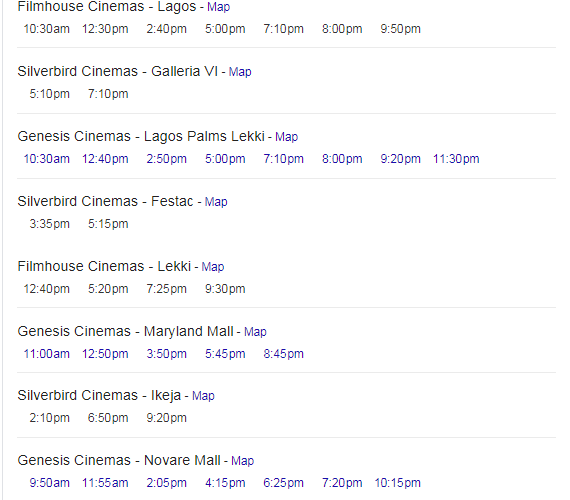Choose the 3:50pm showtime at Maryland Mall

pyautogui.click(x=166, y=354)
